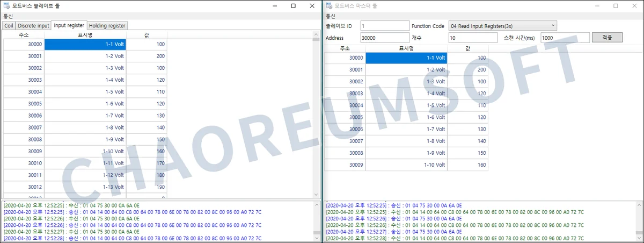
Task: Click the 값 column header in slave table
Action: tap(147, 34)
